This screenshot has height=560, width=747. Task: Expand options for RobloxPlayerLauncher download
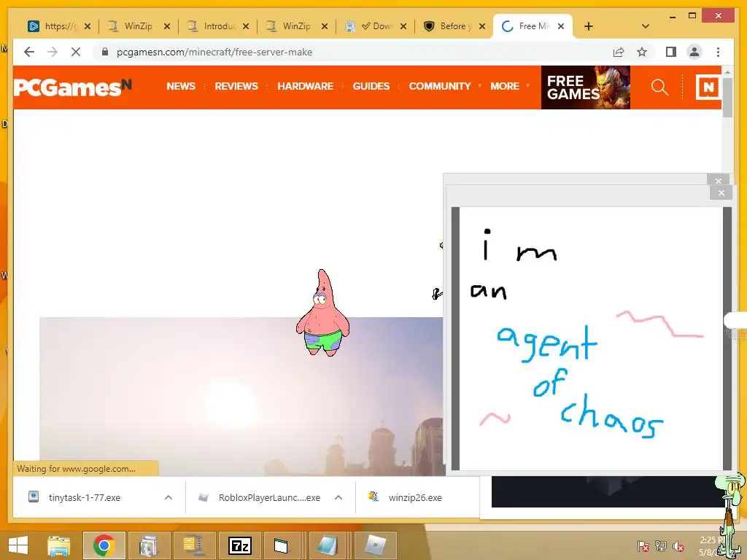pyautogui.click(x=338, y=497)
